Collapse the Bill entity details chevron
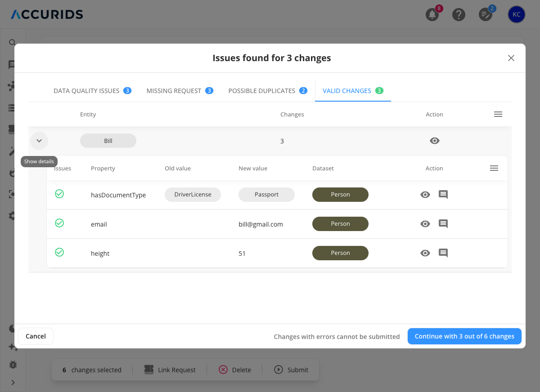 point(39,141)
